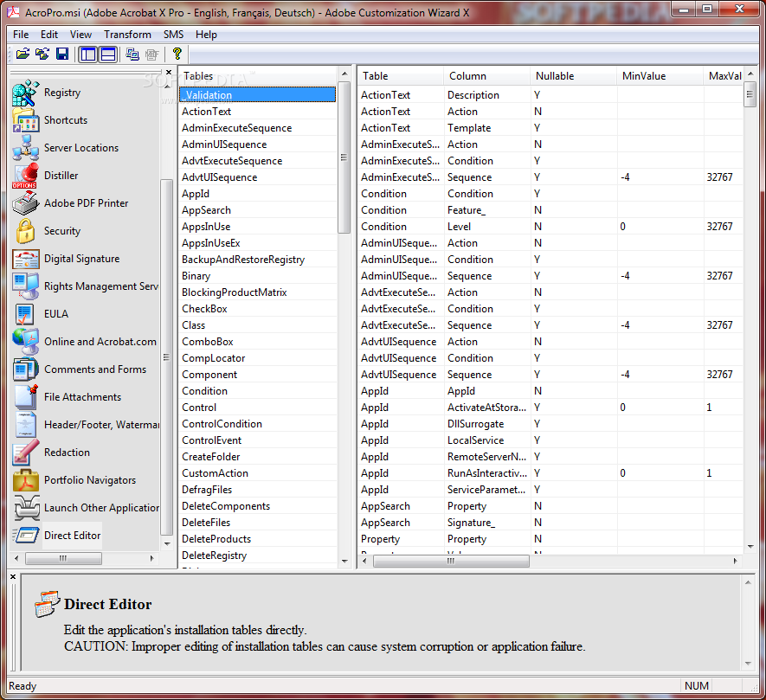Screen dimensions: 766x700
Task: Open the SMS menu
Action: [173, 35]
